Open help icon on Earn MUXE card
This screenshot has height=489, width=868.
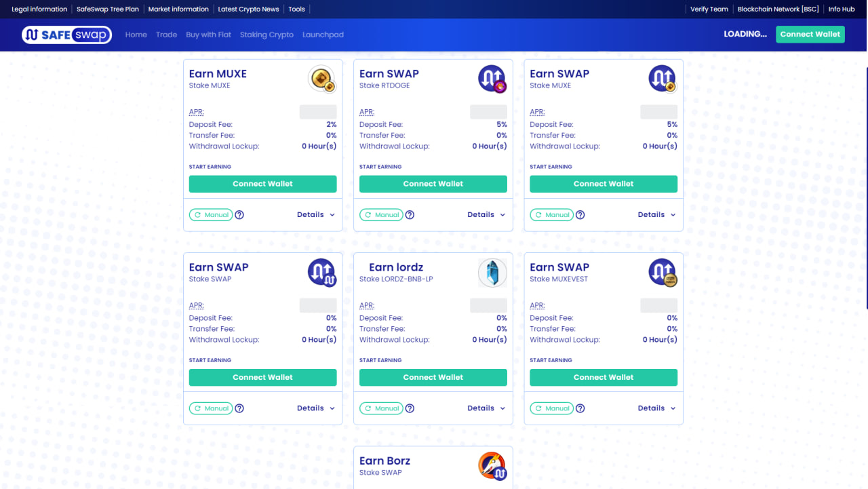coord(239,215)
